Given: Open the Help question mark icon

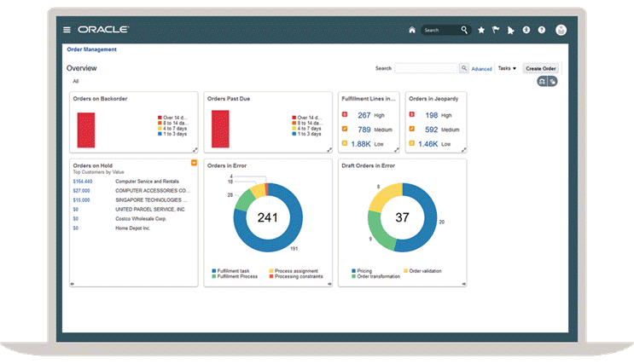Looking at the screenshot, I should click(x=541, y=30).
